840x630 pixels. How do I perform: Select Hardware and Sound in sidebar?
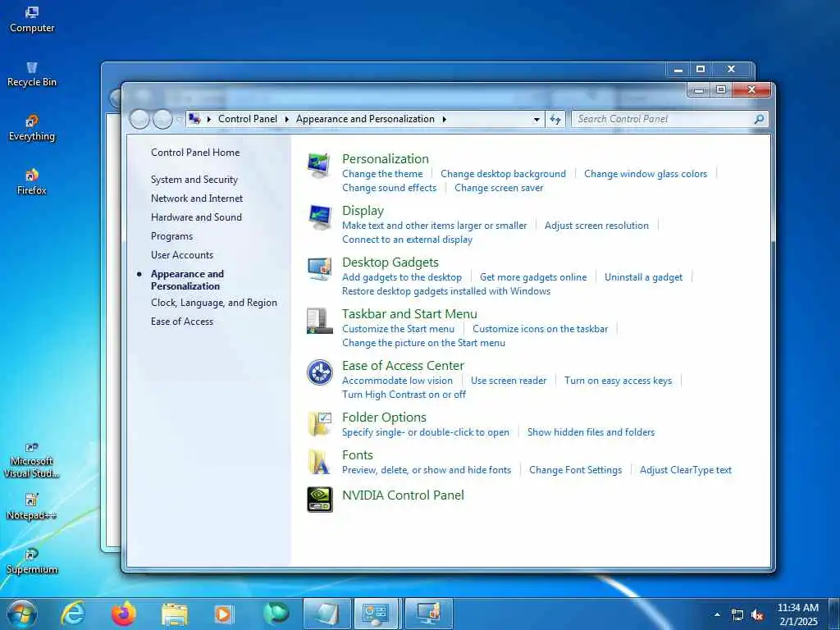[196, 217]
